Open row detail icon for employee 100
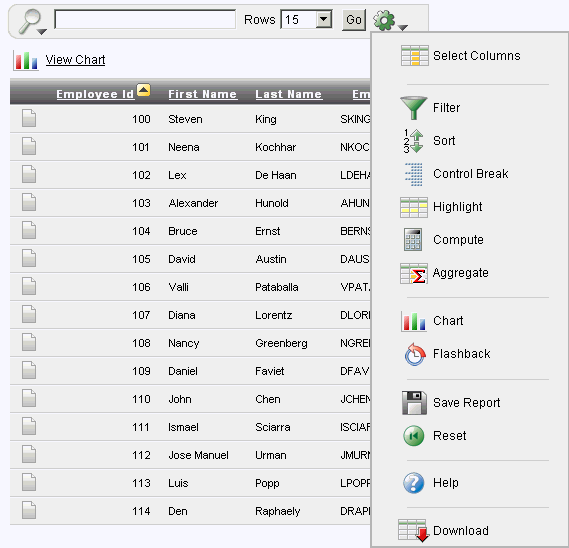This screenshot has height=548, width=569. point(29,118)
